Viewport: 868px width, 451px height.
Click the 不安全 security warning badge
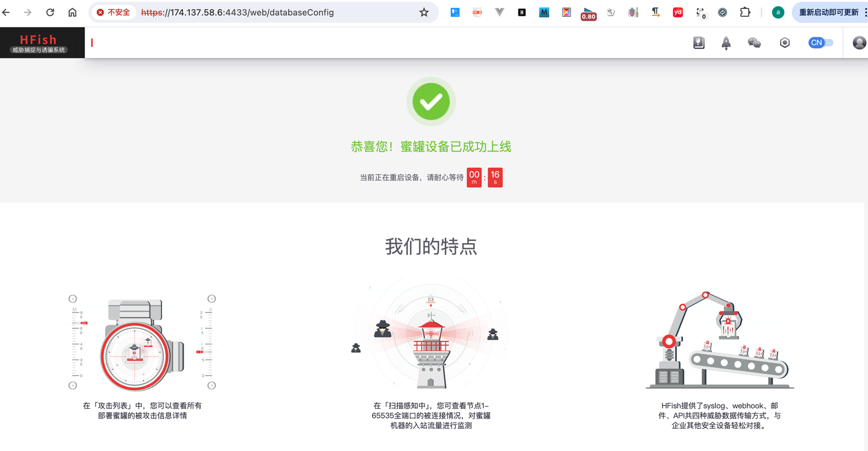[115, 12]
